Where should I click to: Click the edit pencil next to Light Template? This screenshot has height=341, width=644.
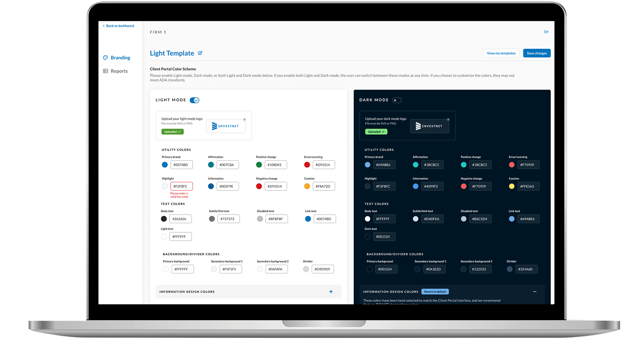[x=200, y=53]
